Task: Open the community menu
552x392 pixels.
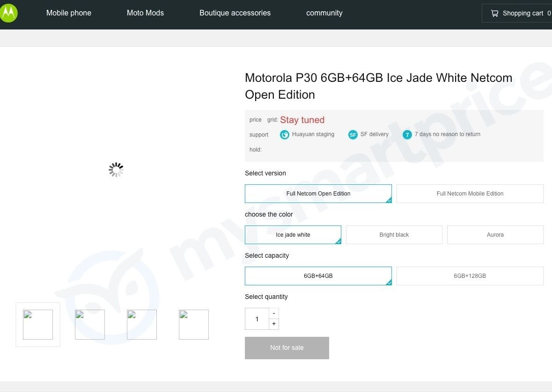Action: pos(324,13)
